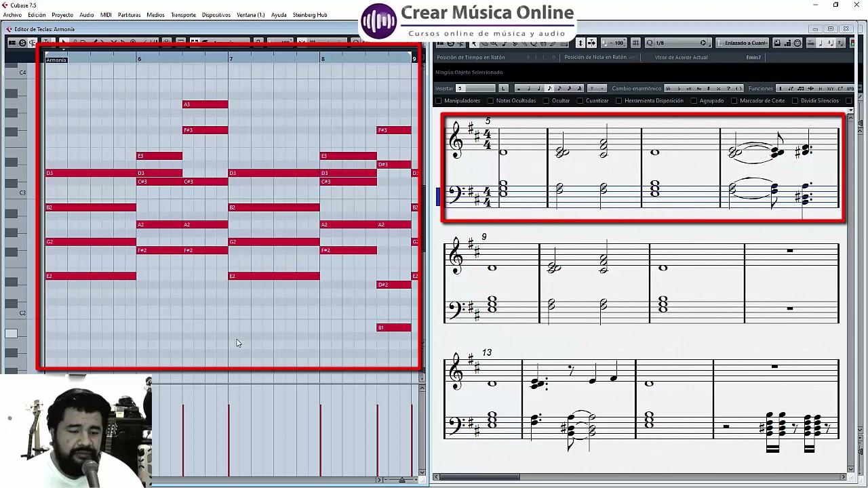868x488 pixels.
Task: Open the Dispositivos menu
Action: (216, 15)
